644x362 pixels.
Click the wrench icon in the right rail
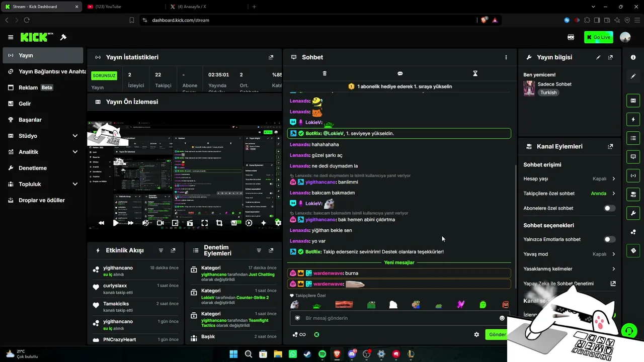[633, 213]
